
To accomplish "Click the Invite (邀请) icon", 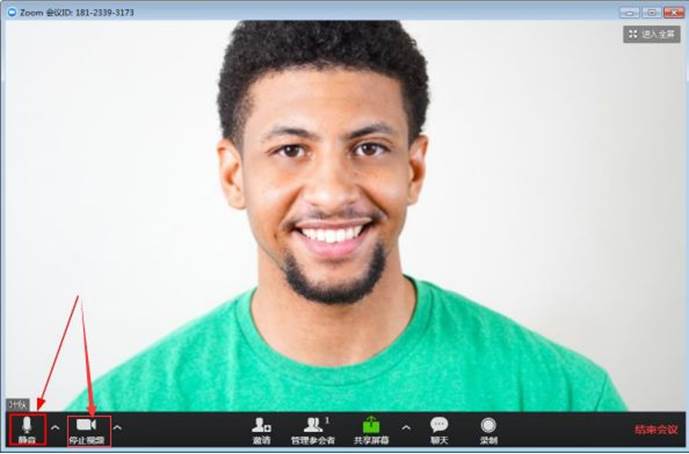I will point(261,430).
